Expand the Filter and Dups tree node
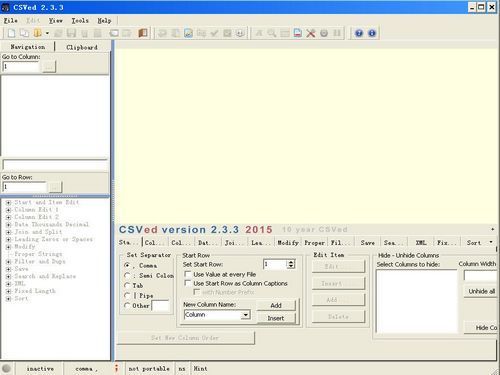 (x=8, y=261)
